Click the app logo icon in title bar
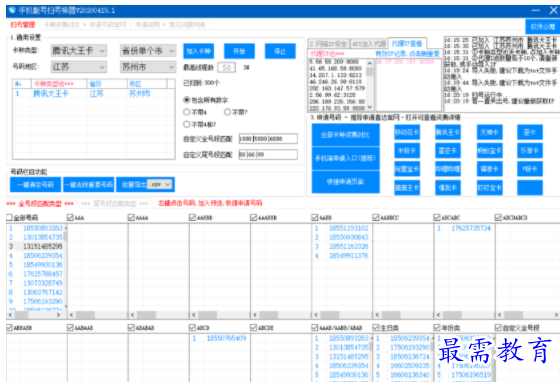 [12, 10]
